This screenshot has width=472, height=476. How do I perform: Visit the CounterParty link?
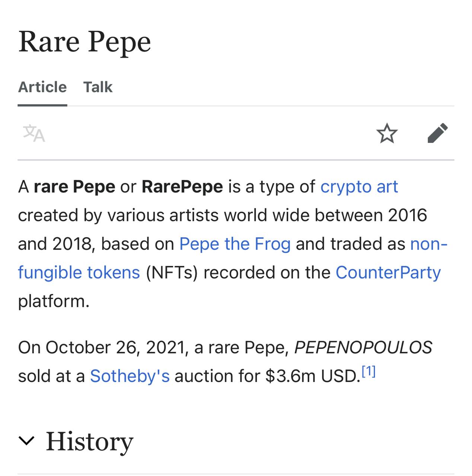click(388, 273)
